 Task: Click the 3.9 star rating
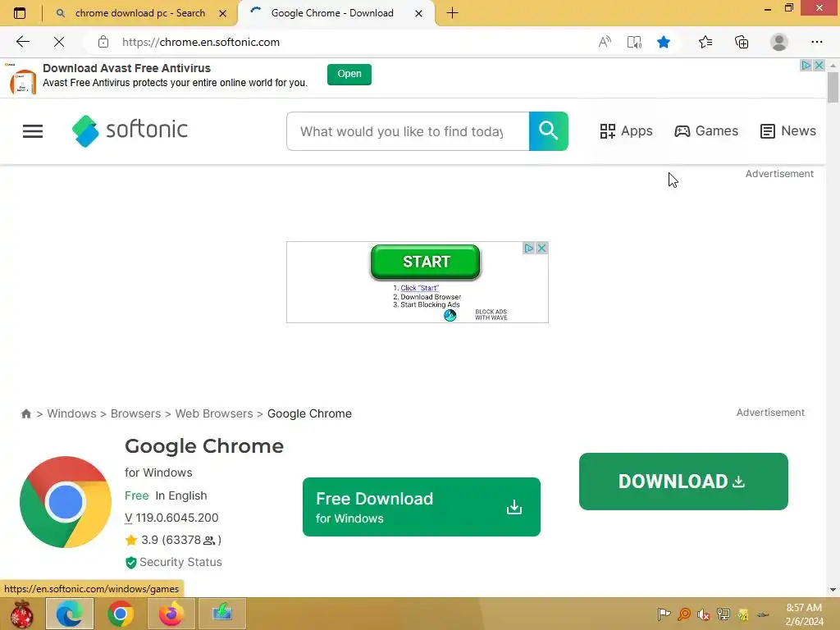173,540
